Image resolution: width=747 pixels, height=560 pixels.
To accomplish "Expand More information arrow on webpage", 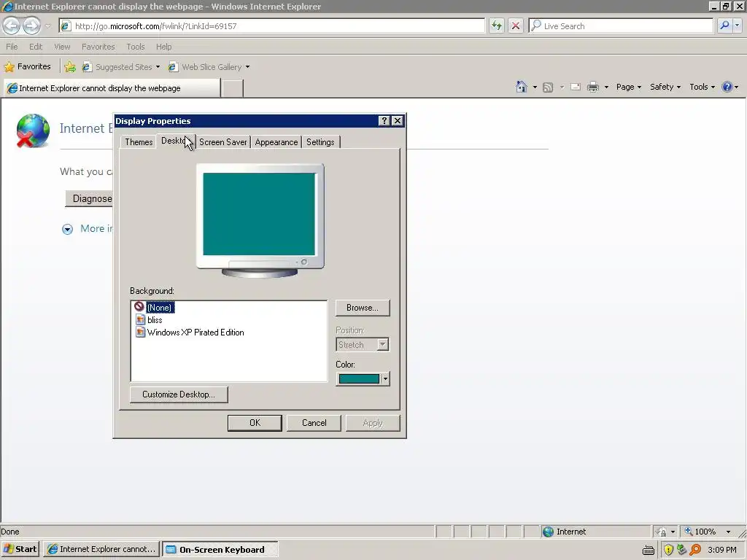I will pyautogui.click(x=67, y=229).
